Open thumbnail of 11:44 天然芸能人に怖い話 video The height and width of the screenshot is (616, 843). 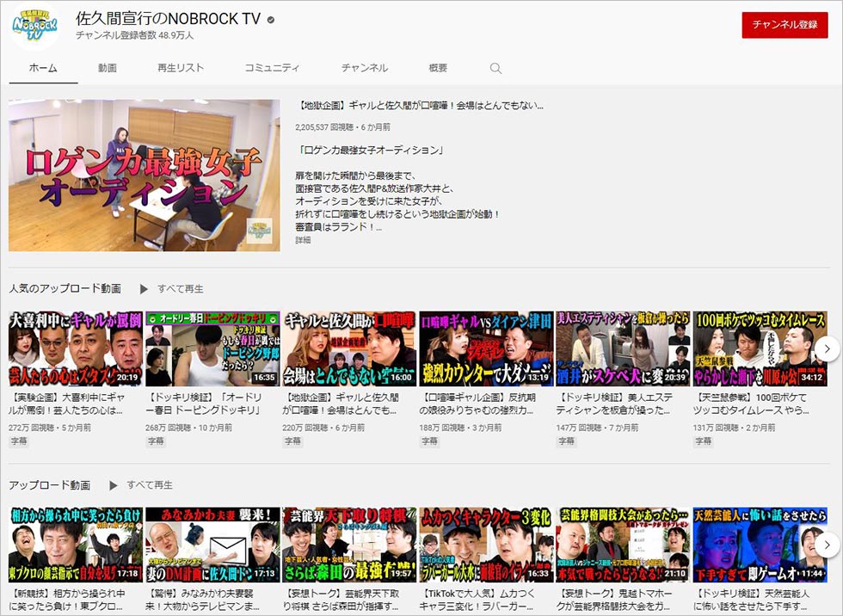coord(760,545)
